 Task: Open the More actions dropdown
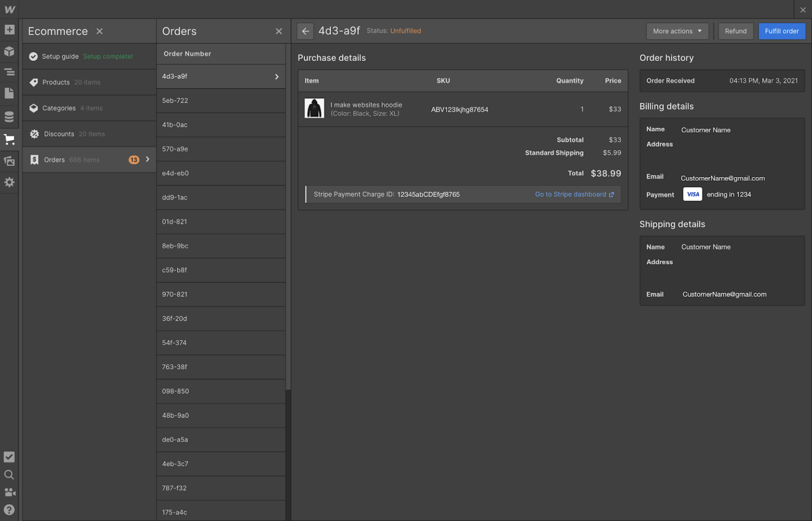click(x=677, y=31)
